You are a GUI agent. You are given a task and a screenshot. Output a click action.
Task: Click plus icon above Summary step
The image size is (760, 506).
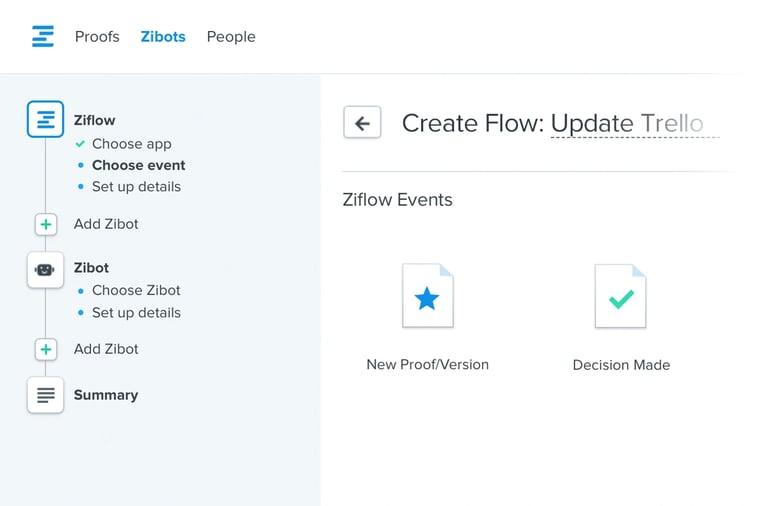pos(46,349)
